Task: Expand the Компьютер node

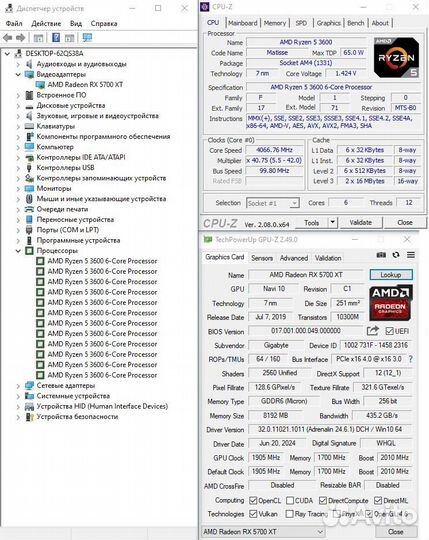Action: tap(18, 147)
